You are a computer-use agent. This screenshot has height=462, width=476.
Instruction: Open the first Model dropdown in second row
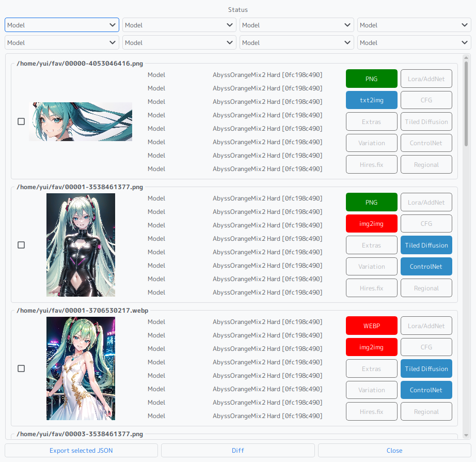click(62, 42)
